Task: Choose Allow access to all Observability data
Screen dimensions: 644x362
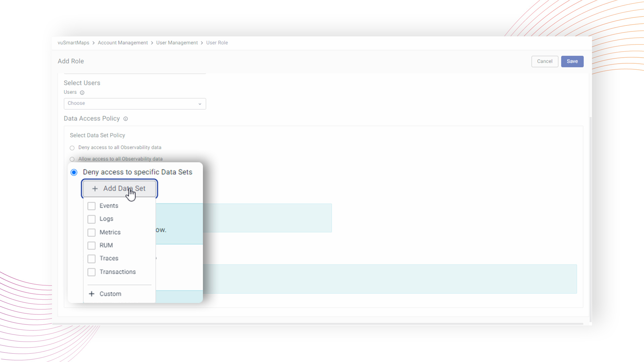Action: click(x=72, y=159)
